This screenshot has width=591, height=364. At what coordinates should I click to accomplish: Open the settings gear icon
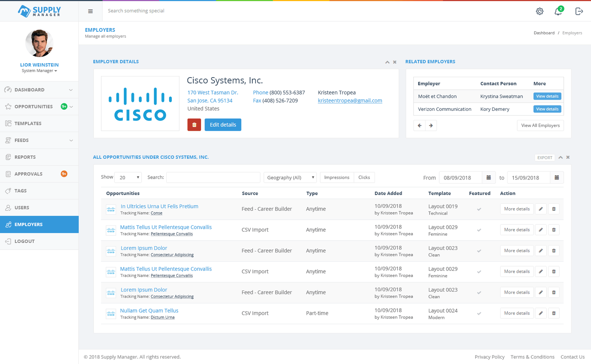[x=540, y=11]
